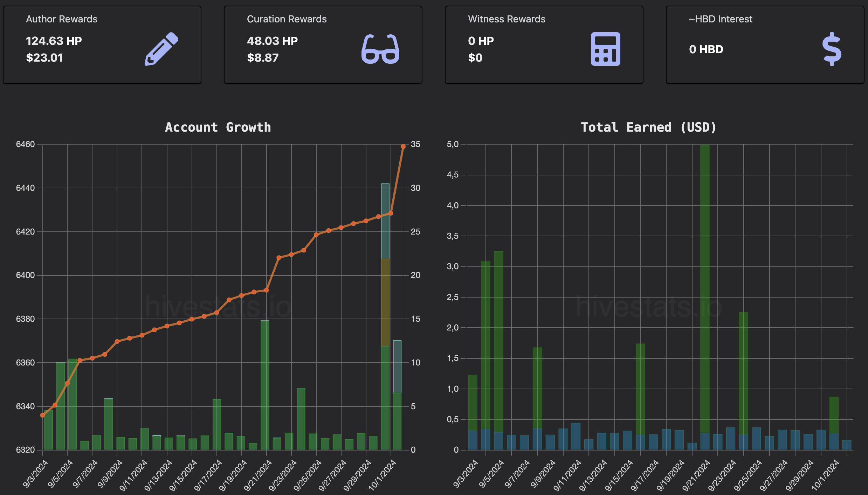The width and height of the screenshot is (868, 495).
Task: Click the first line point at 9/3/2024
Action: coord(42,415)
